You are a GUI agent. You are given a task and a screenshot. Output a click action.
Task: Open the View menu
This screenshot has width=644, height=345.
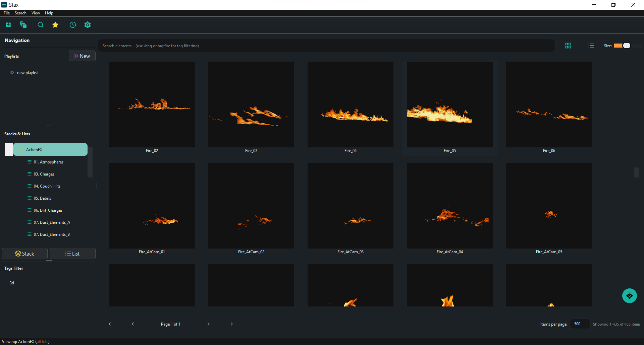(x=36, y=13)
